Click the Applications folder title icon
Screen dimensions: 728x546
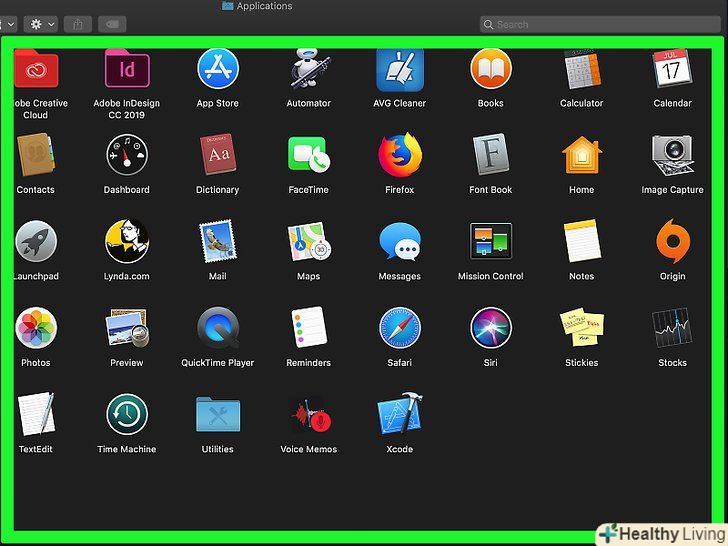point(227,6)
